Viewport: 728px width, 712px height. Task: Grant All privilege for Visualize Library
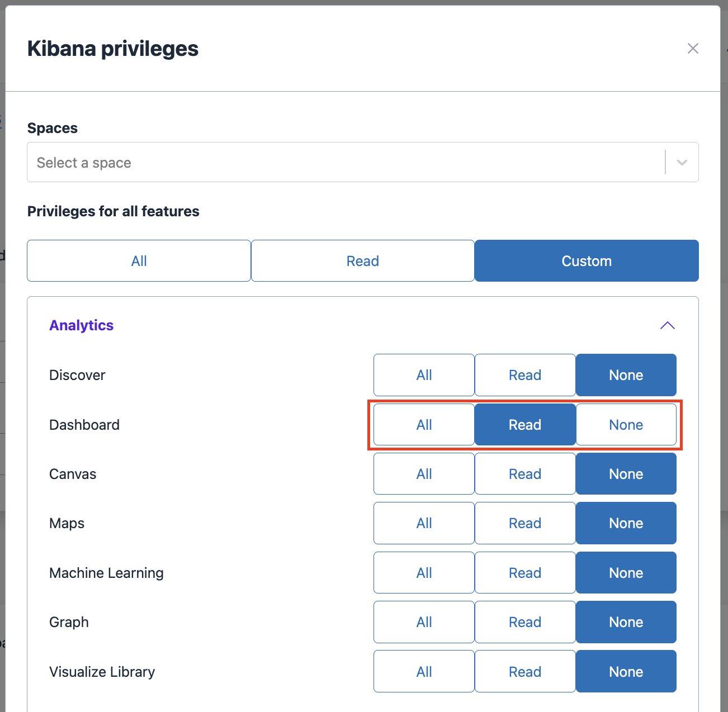pyautogui.click(x=424, y=672)
